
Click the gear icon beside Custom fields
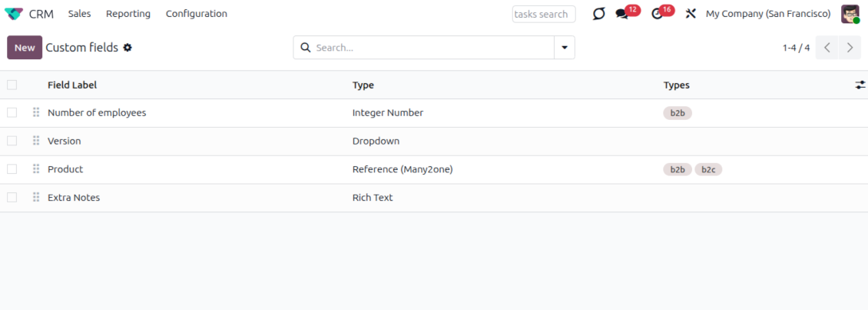coord(128,48)
